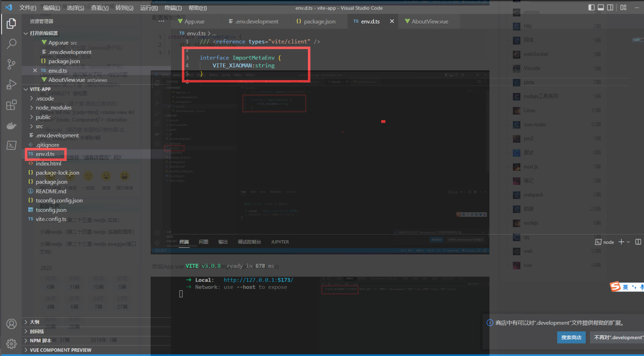Expand the VUE COMPONENT PREVIEW section
This screenshot has height=356, width=644.
(x=60, y=350)
